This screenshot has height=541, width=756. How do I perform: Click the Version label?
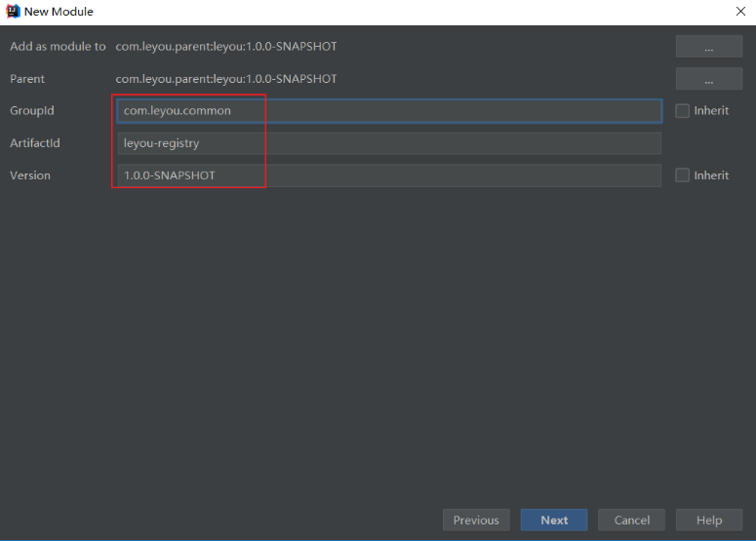(x=30, y=175)
